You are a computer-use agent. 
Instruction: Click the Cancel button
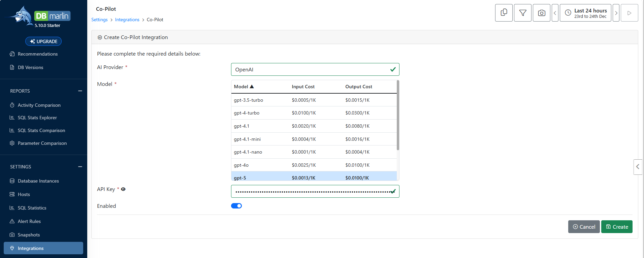[x=584, y=227]
